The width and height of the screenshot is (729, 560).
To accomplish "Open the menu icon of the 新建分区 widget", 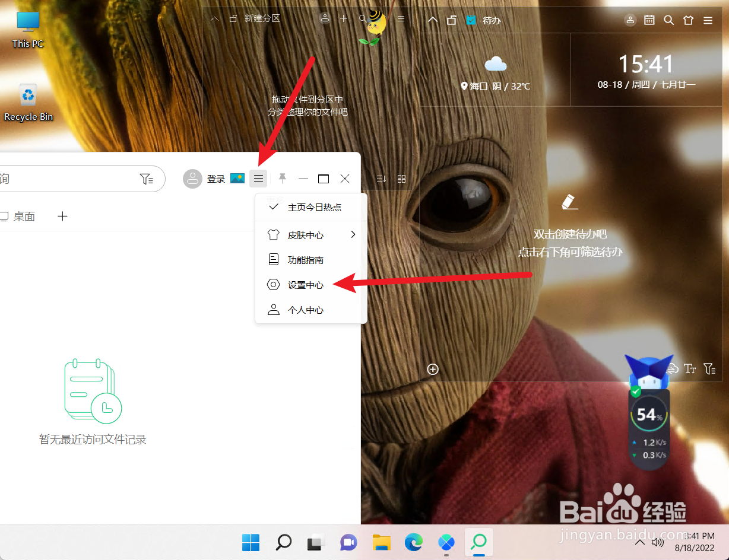I will coord(401,19).
